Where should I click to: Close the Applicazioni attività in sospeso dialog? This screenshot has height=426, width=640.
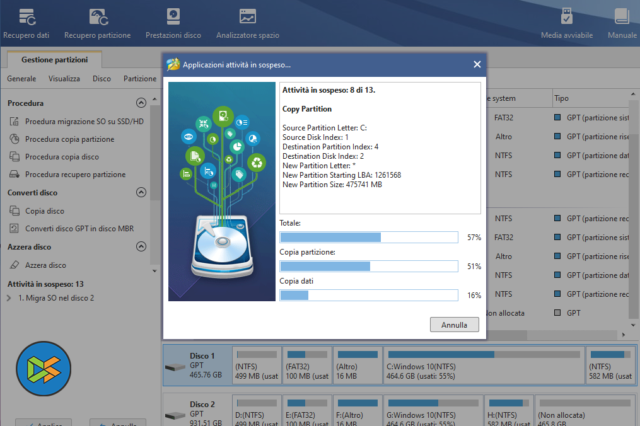tap(476, 65)
